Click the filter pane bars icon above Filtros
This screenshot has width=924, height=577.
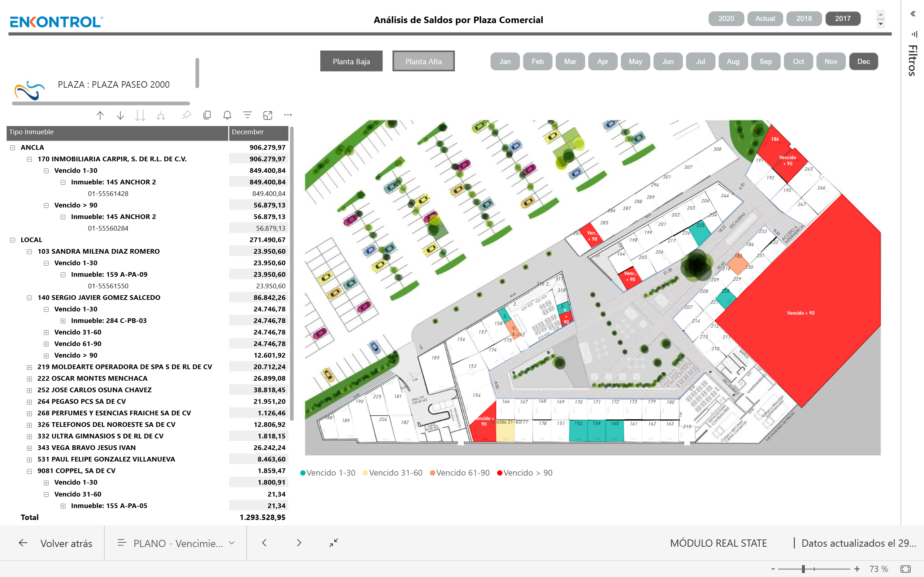[914, 34]
